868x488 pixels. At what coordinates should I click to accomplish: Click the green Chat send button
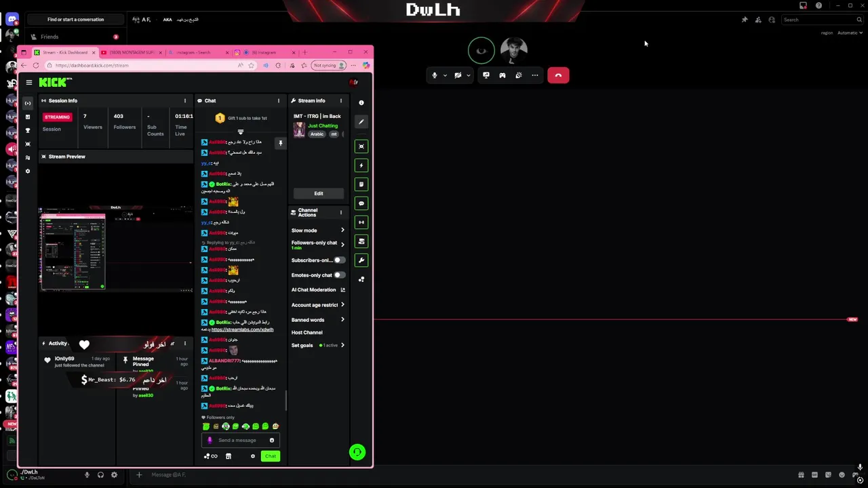pyautogui.click(x=270, y=456)
